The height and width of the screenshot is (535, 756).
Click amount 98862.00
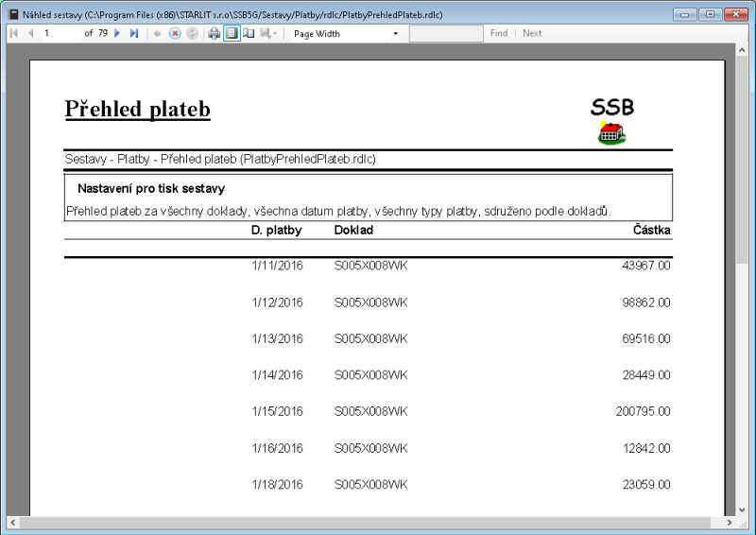pyautogui.click(x=646, y=302)
